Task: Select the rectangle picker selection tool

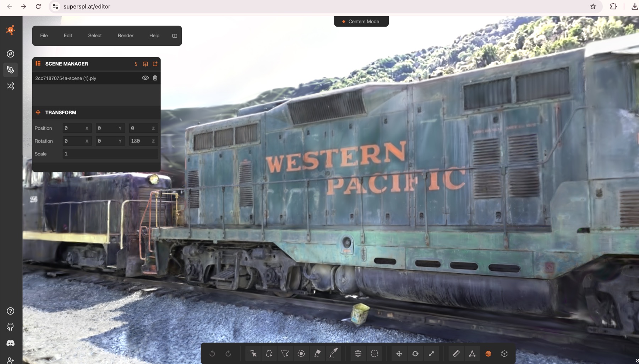Action: click(x=253, y=354)
